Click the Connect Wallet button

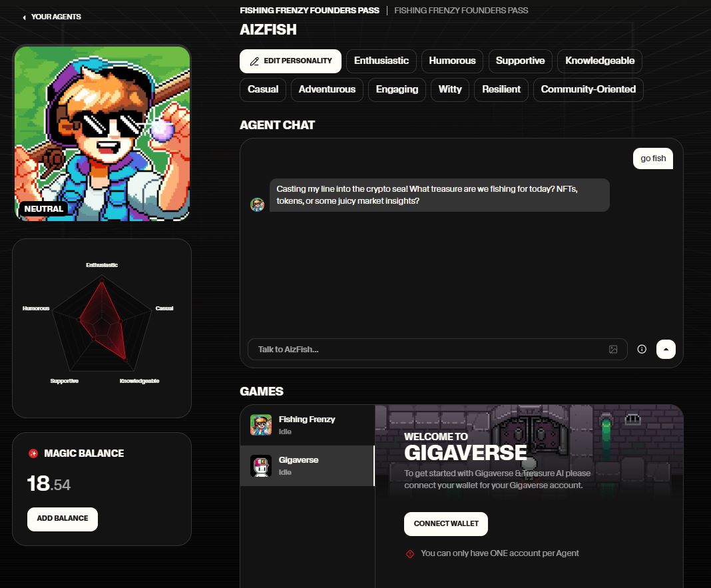point(445,523)
